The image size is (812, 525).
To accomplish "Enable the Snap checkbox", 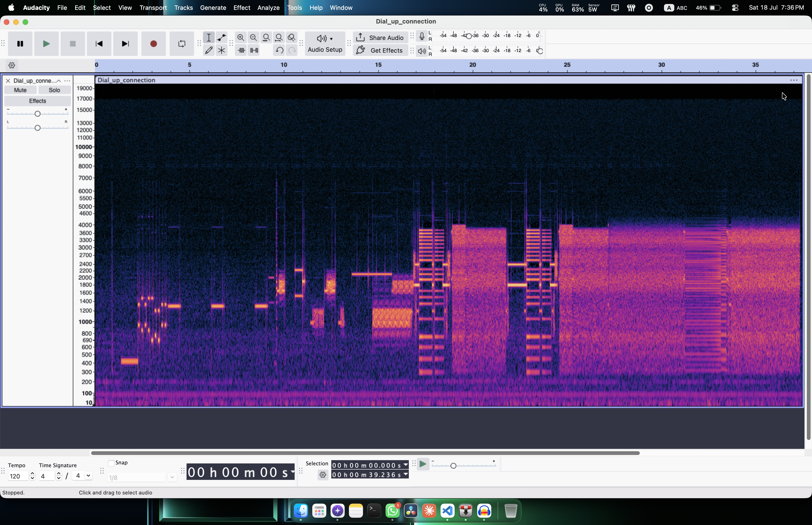I will [x=111, y=463].
